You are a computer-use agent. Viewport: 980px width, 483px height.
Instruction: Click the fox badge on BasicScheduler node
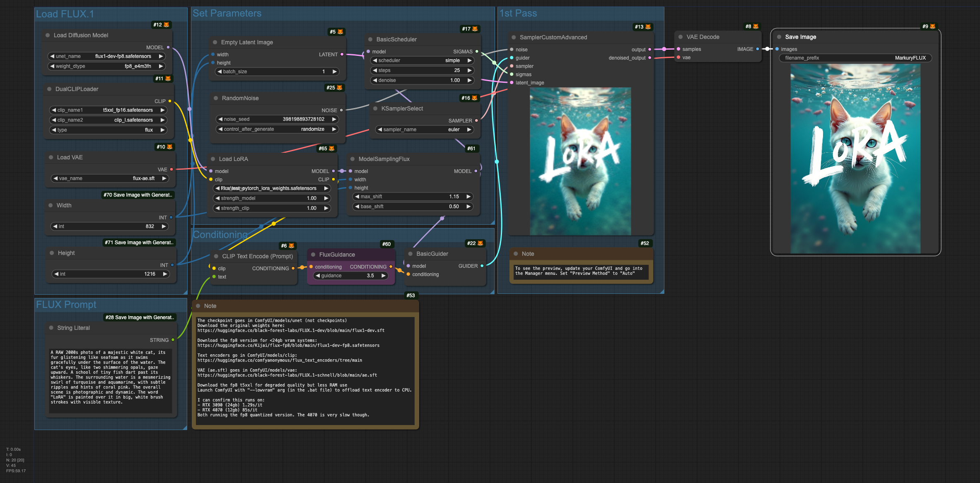[475, 29]
